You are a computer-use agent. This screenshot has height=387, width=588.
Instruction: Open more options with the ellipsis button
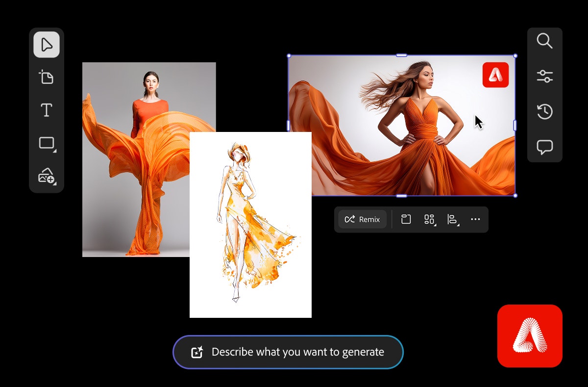(x=475, y=219)
